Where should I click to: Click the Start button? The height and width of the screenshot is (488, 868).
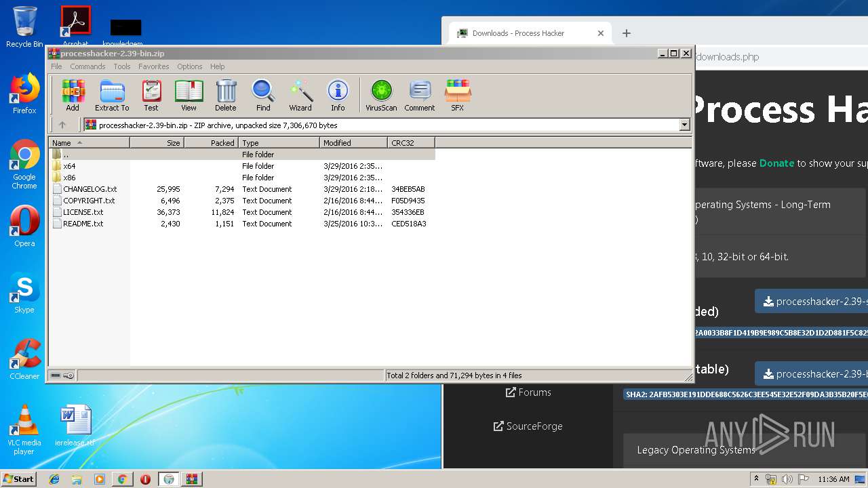coord(19,479)
